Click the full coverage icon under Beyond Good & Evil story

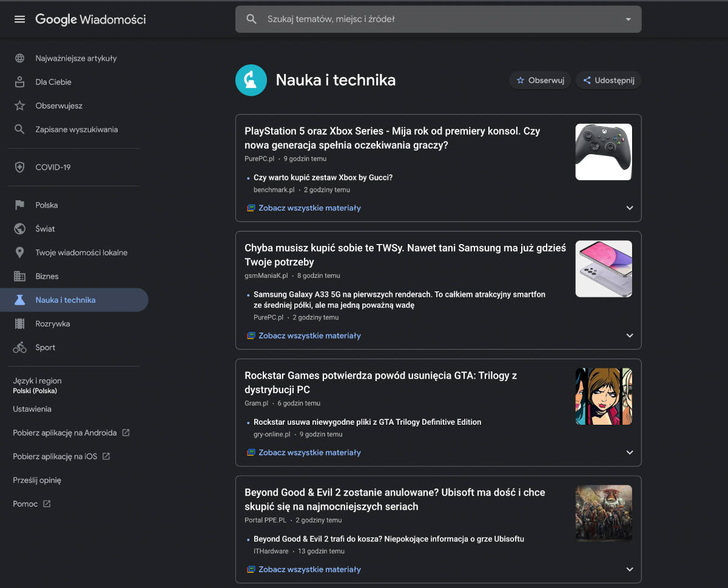click(x=251, y=569)
